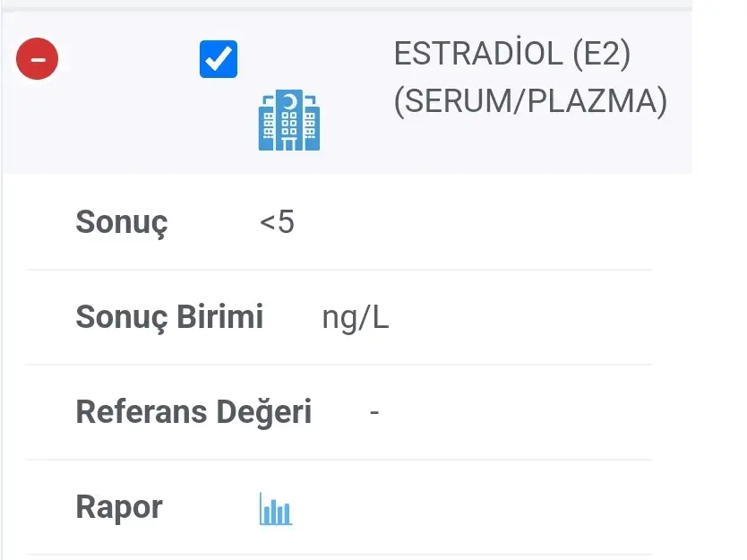Select the standalone Sonuç label

coord(121,222)
